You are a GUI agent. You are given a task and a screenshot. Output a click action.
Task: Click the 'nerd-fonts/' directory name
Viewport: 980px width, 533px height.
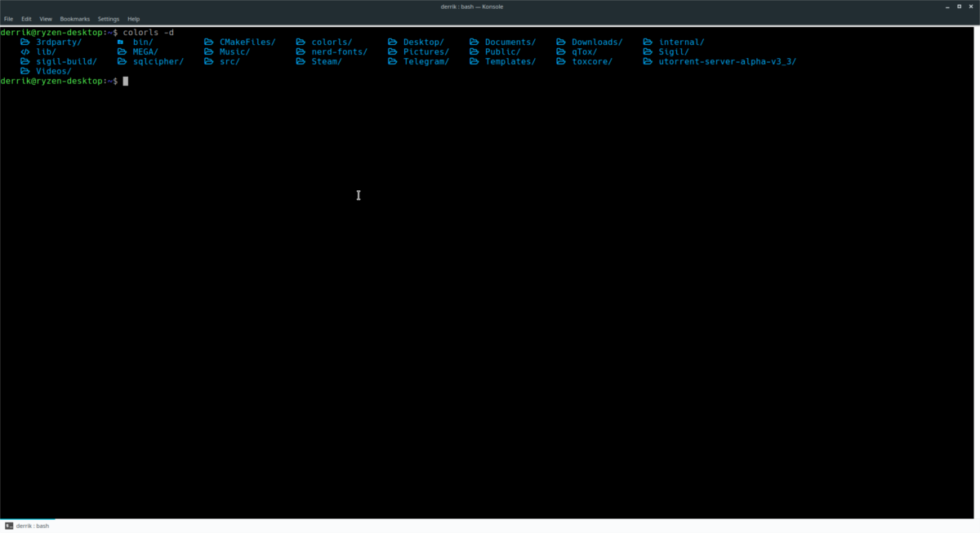[340, 52]
